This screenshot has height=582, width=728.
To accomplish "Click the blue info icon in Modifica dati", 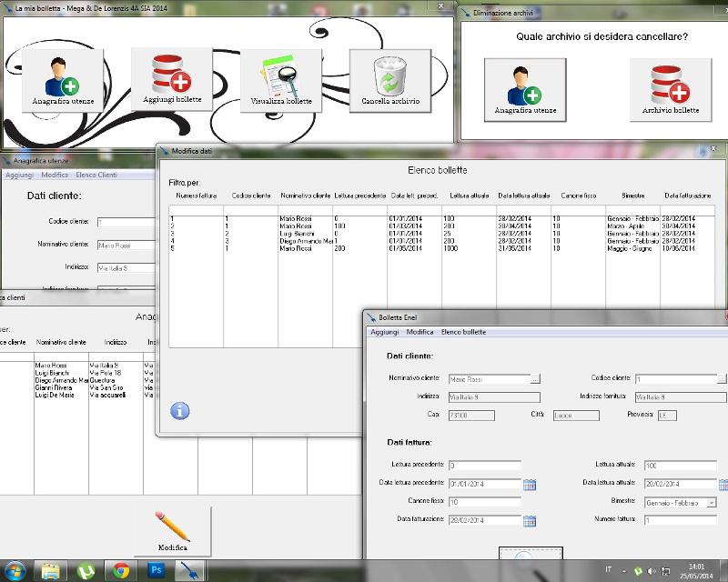I will point(180,411).
